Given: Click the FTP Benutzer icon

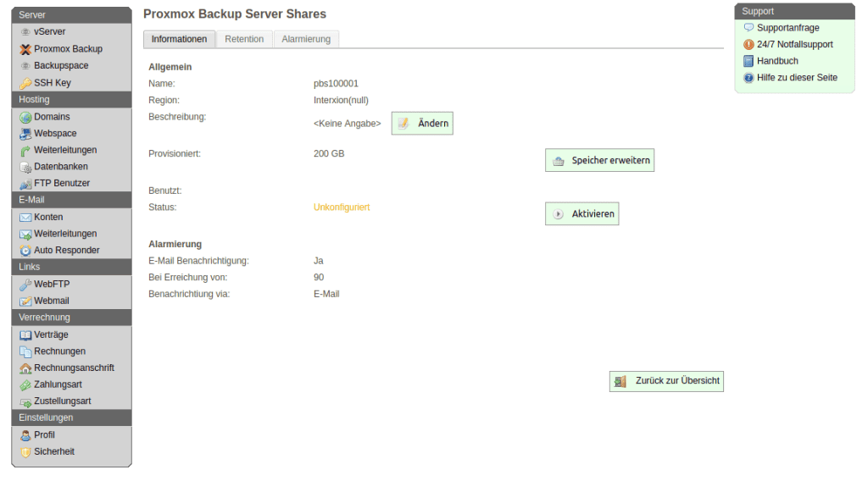Looking at the screenshot, I should pyautogui.click(x=25, y=184).
